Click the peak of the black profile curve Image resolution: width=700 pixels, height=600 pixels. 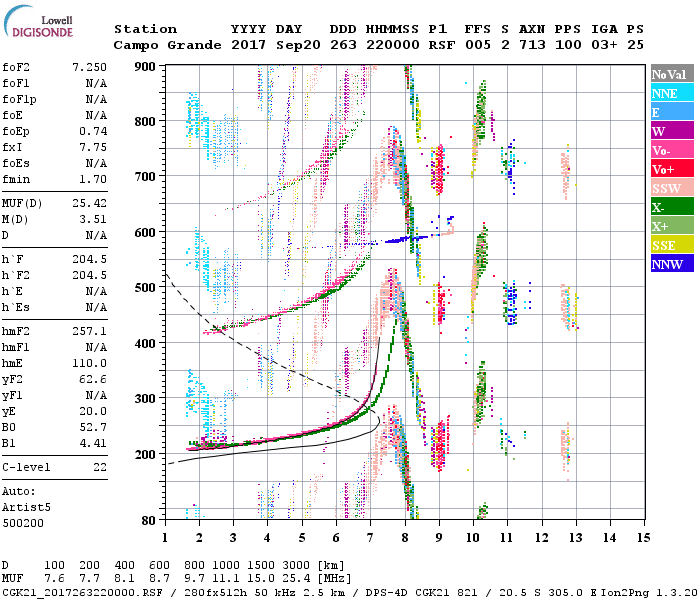tap(379, 420)
